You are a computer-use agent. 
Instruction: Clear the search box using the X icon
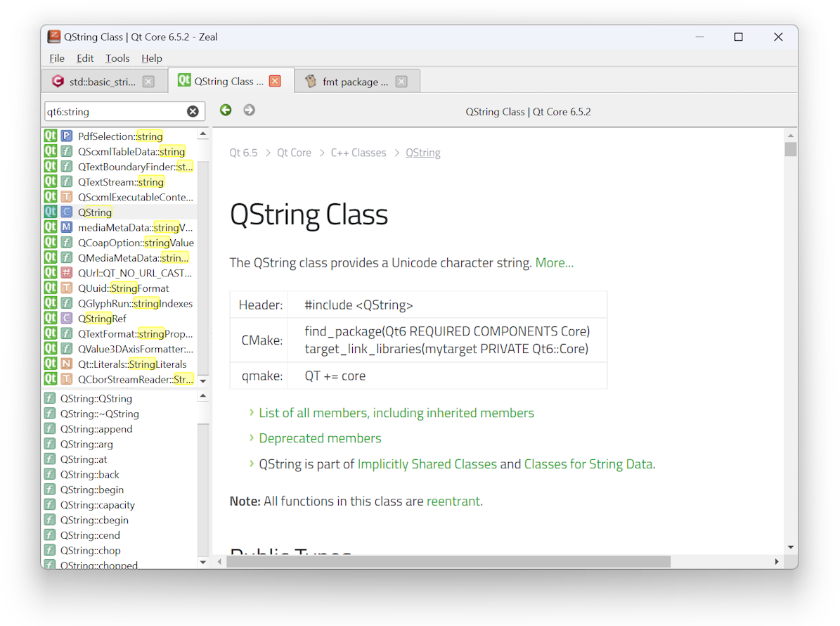coord(193,110)
